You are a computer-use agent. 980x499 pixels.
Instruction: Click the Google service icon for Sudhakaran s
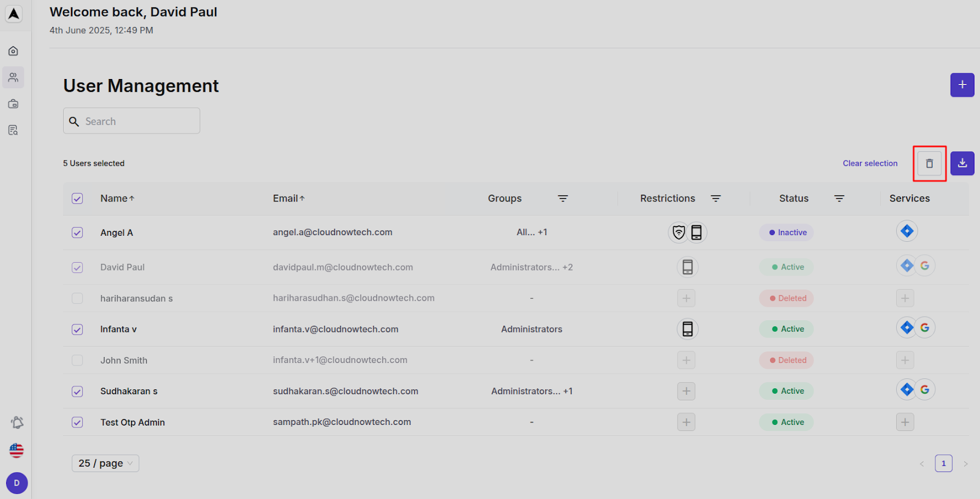(x=925, y=389)
